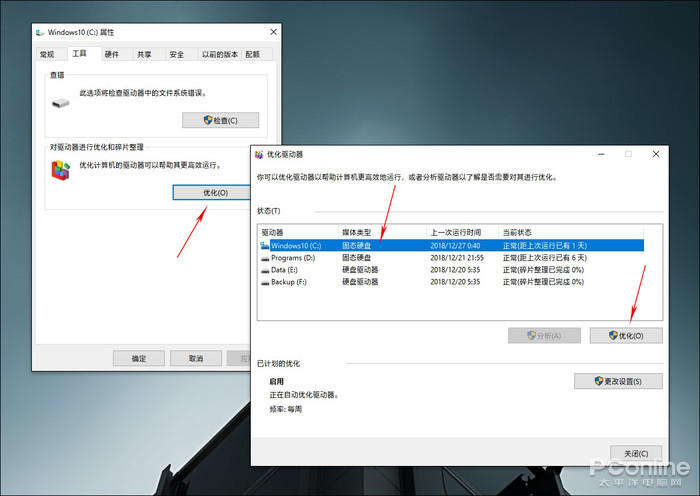Click the drive icon in Properties title bar

coord(40,32)
